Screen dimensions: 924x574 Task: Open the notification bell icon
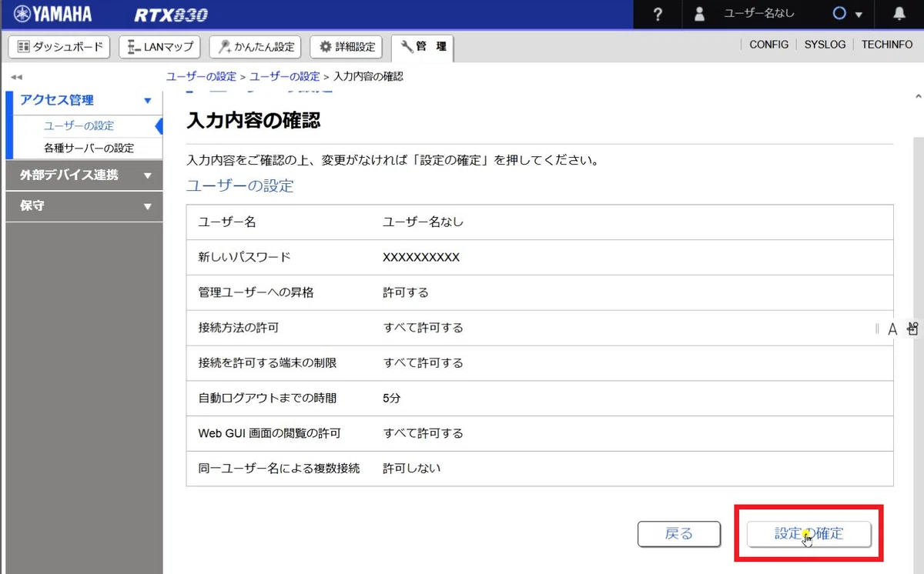pos(899,14)
